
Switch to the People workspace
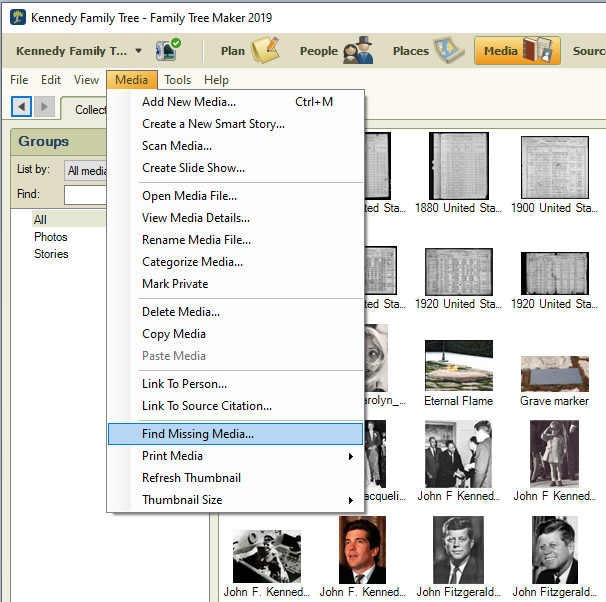point(336,50)
